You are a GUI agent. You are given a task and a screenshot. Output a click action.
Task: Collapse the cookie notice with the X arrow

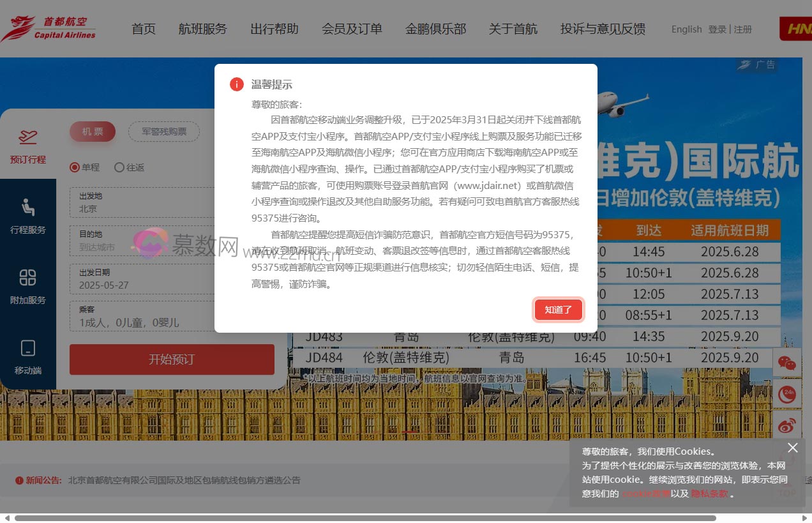[793, 448]
